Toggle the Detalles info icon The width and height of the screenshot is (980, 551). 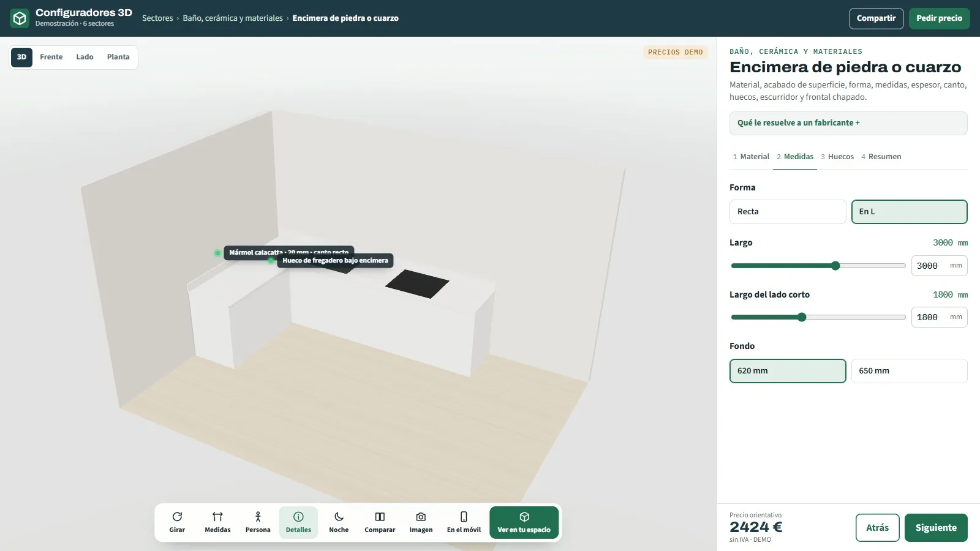coord(298,517)
